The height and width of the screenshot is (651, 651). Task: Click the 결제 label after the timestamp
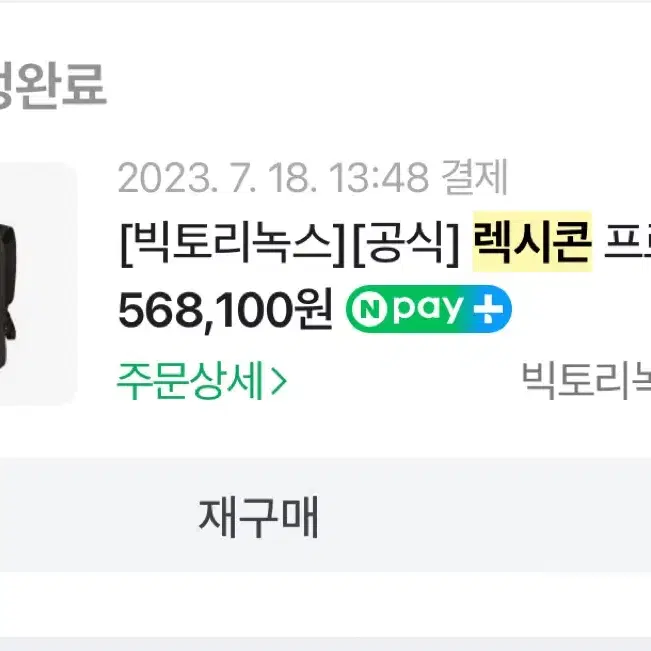[474, 177]
